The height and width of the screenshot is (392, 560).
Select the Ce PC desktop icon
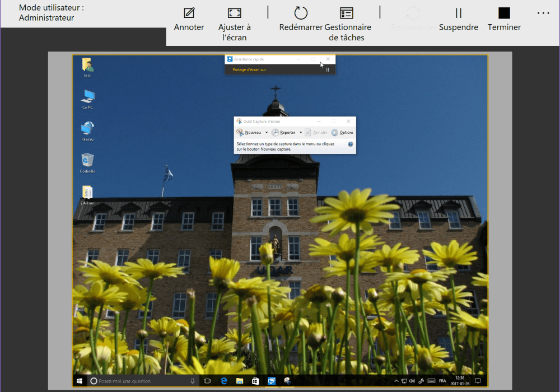(87, 97)
